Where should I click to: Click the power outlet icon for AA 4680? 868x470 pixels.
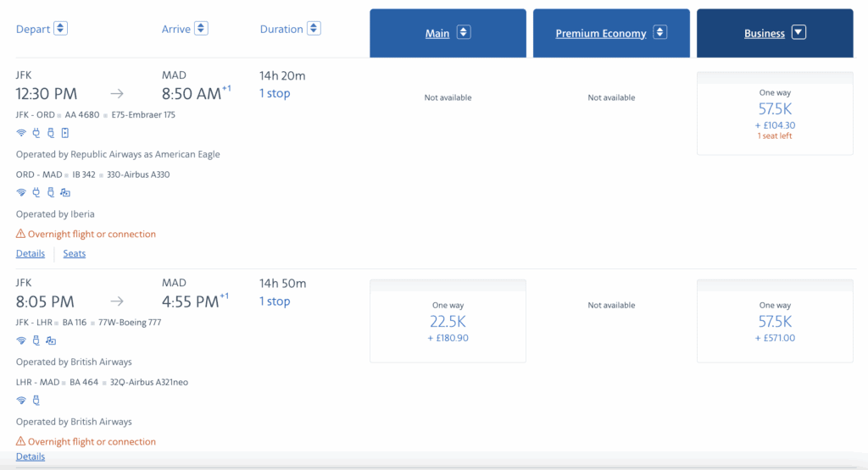coord(36,133)
